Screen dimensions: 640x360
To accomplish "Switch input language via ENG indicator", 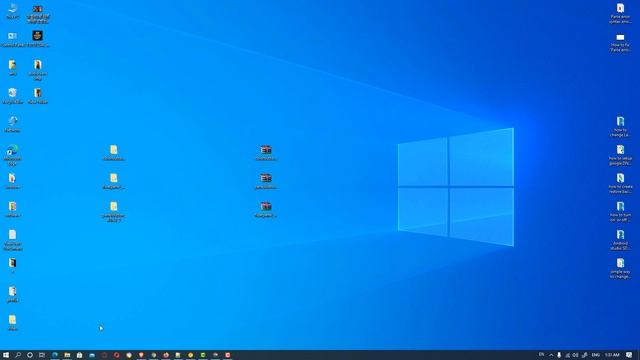I will coord(596,355).
